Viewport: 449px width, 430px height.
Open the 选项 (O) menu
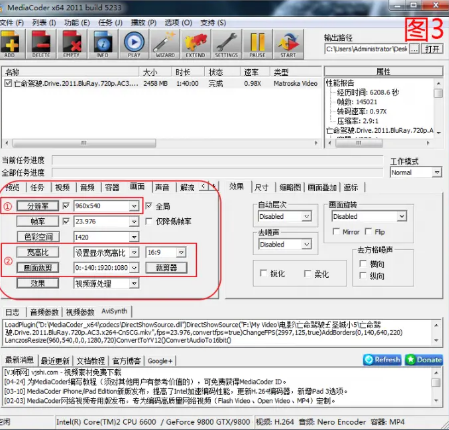click(x=178, y=23)
